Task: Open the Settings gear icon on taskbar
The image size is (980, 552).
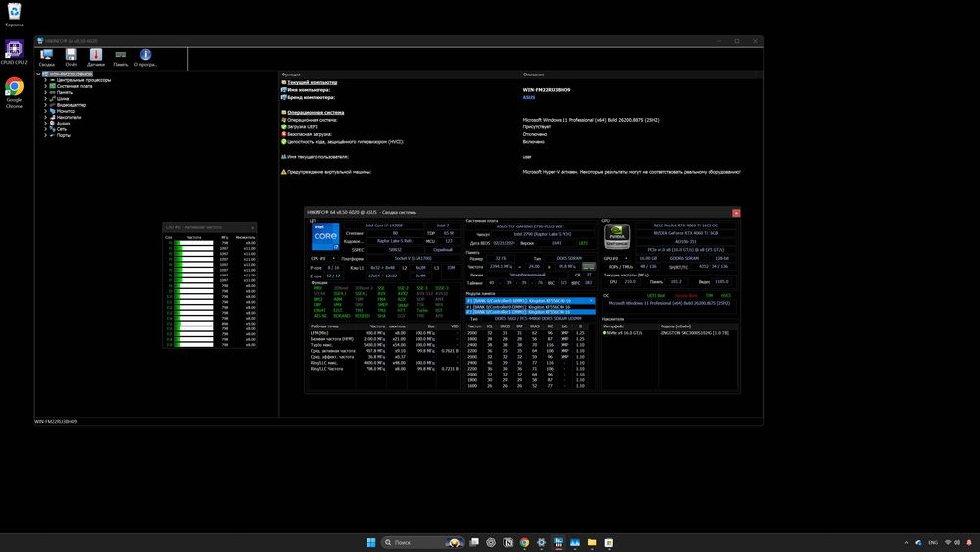Action: click(x=541, y=542)
